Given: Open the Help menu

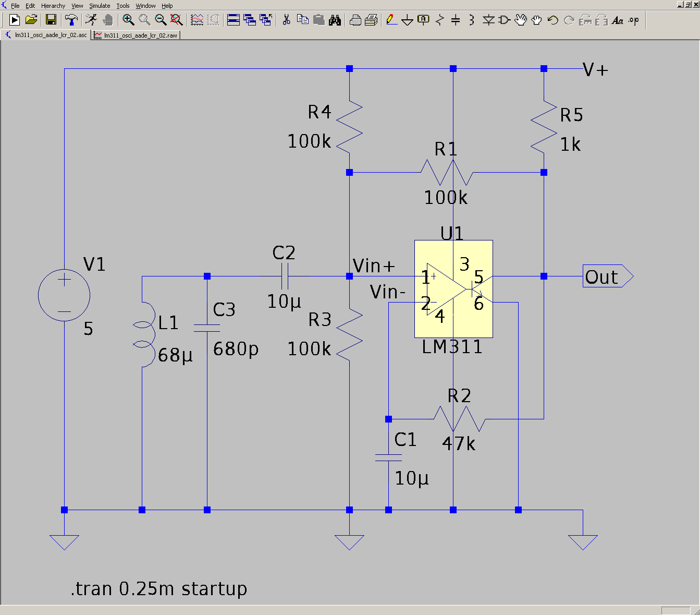Looking at the screenshot, I should click(x=167, y=6).
